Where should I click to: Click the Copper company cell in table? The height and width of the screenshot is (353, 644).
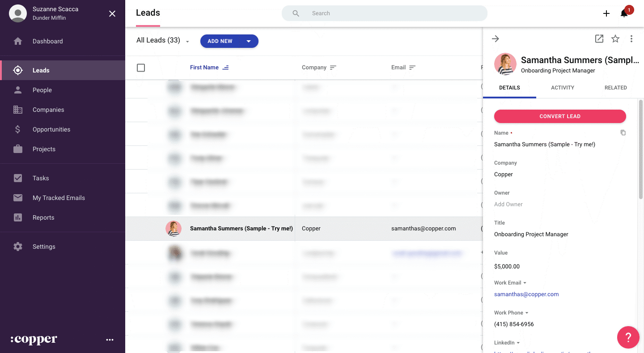pyautogui.click(x=311, y=229)
